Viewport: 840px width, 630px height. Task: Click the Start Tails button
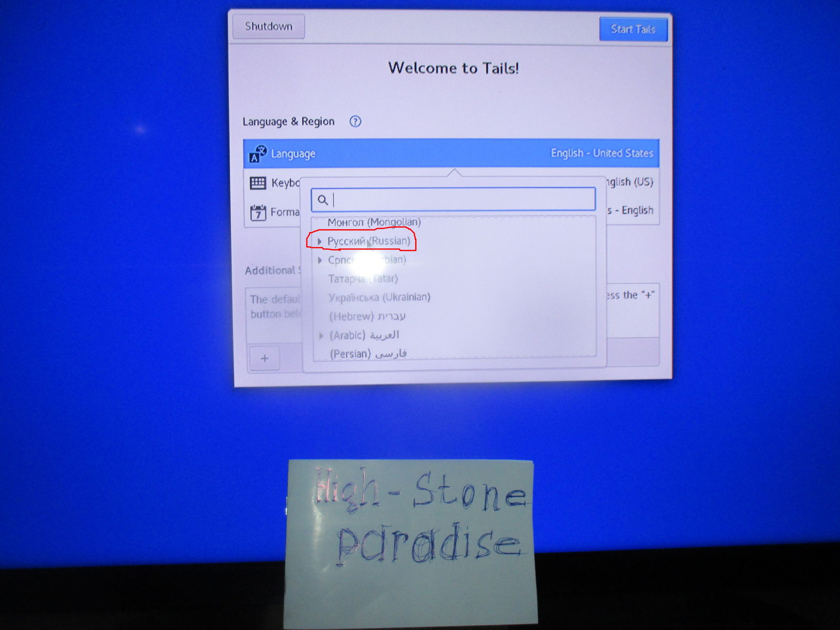(633, 29)
